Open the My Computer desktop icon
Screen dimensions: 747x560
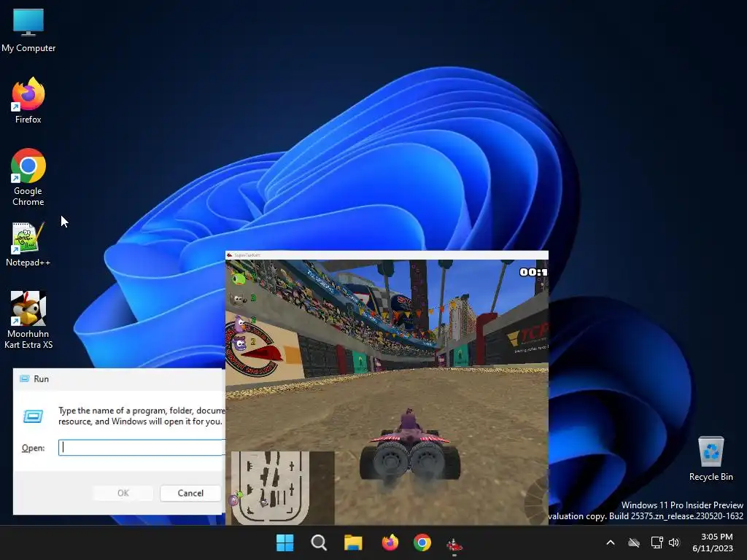(28, 31)
